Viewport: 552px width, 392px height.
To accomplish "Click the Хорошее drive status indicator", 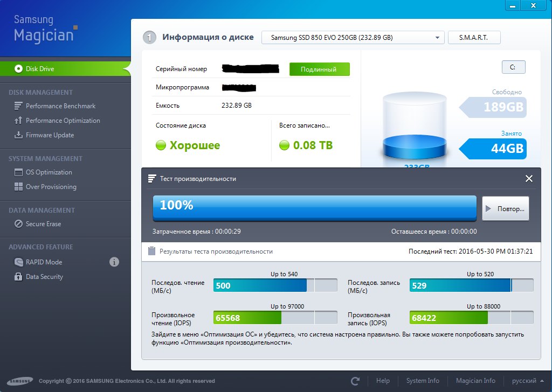I will [x=188, y=145].
